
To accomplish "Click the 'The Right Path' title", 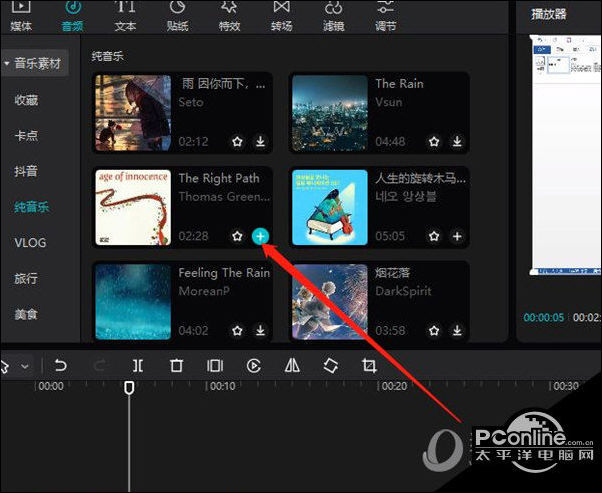I will tap(219, 179).
